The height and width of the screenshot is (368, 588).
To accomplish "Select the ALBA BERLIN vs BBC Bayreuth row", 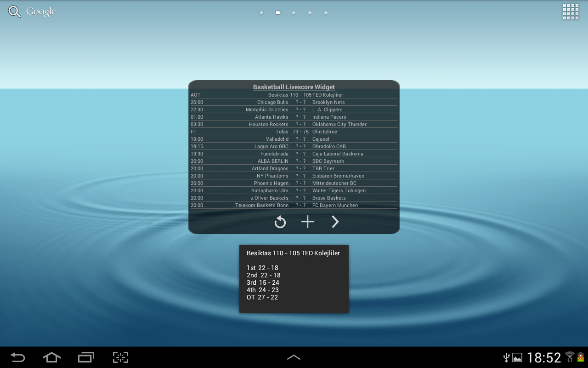I will click(x=294, y=161).
